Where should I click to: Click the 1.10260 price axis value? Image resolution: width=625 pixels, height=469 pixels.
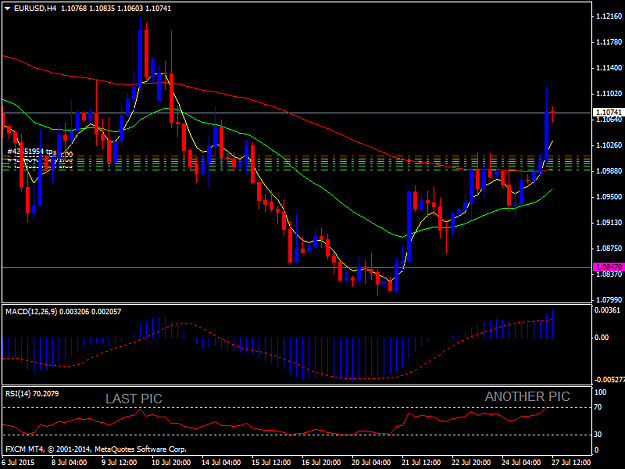609,145
